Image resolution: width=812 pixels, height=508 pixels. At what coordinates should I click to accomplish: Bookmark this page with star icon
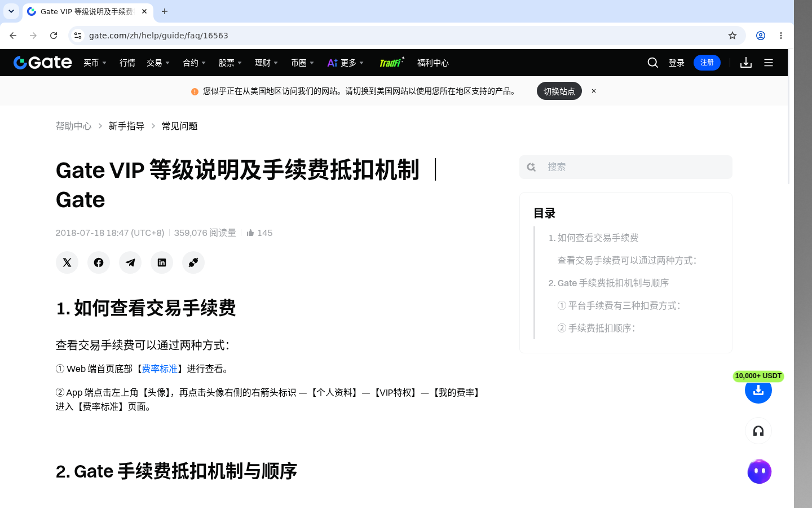pos(732,36)
